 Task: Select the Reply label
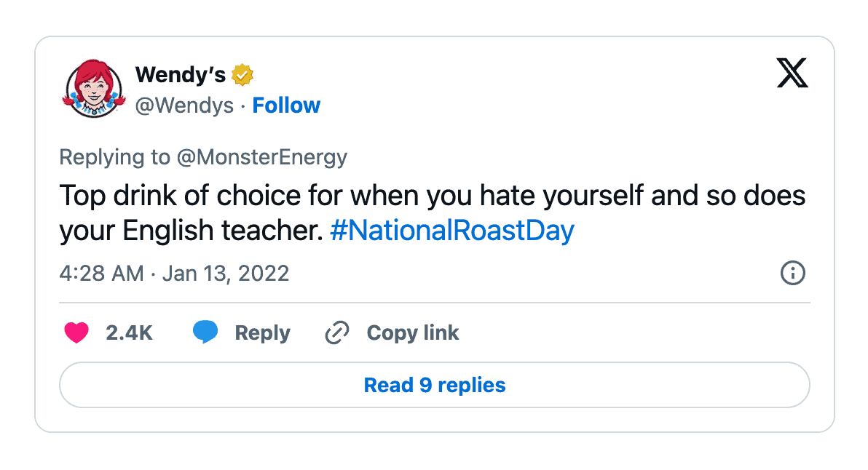262,333
